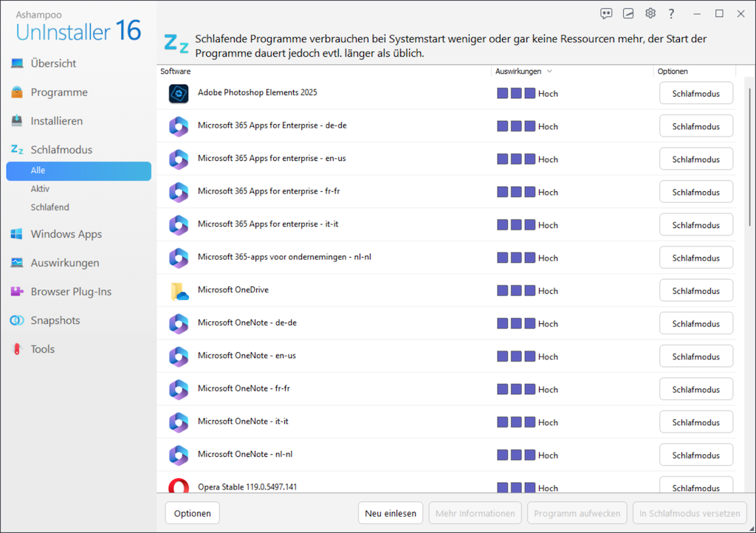This screenshot has width=756, height=533.
Task: Collapse the Schlafmodus sidebar section
Action: (61, 150)
